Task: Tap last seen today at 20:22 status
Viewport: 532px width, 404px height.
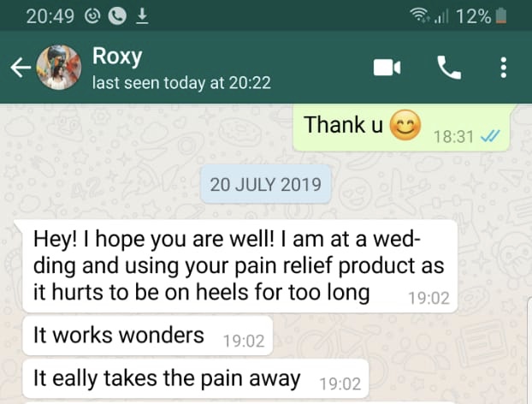Action: [181, 82]
